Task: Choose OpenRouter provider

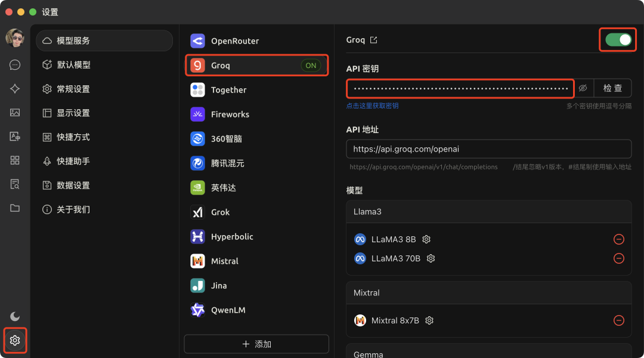Action: point(256,41)
